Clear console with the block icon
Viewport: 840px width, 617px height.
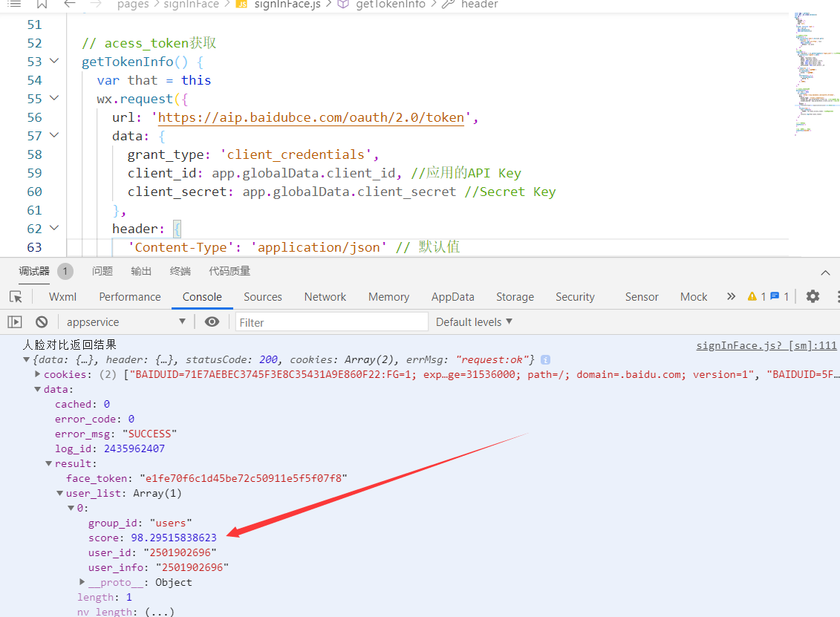coord(42,322)
